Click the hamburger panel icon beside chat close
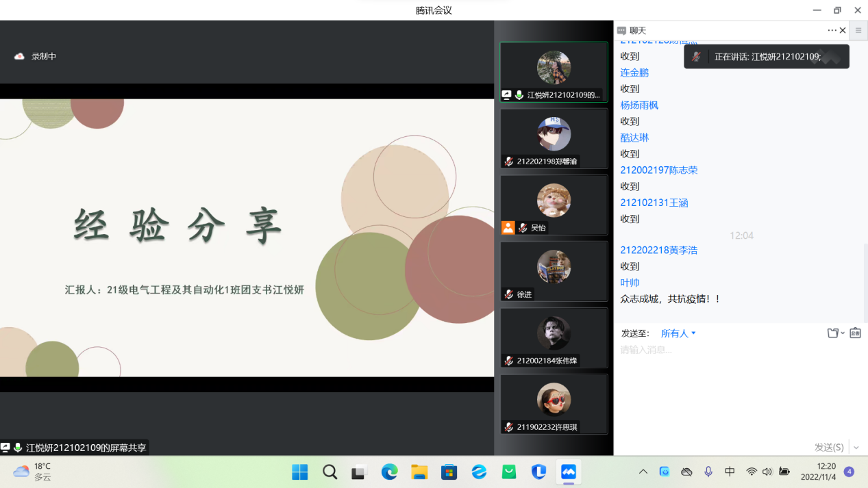This screenshot has height=488, width=868. (858, 30)
